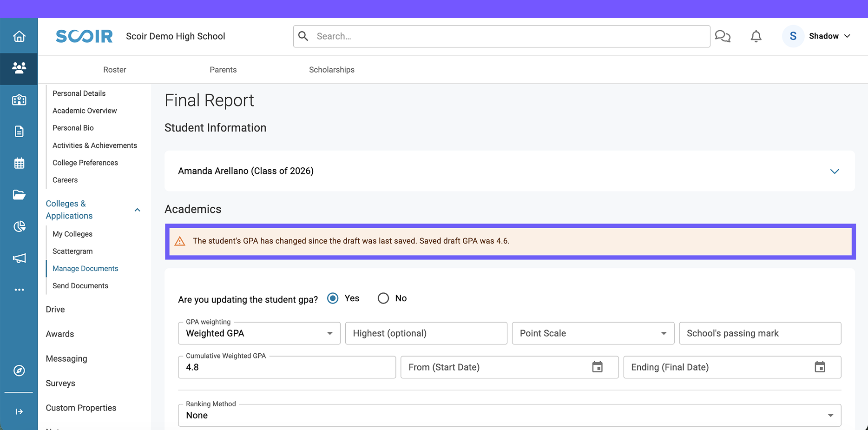The width and height of the screenshot is (868, 430).
Task: Collapse the Colleges & Applications section
Action: (x=137, y=210)
